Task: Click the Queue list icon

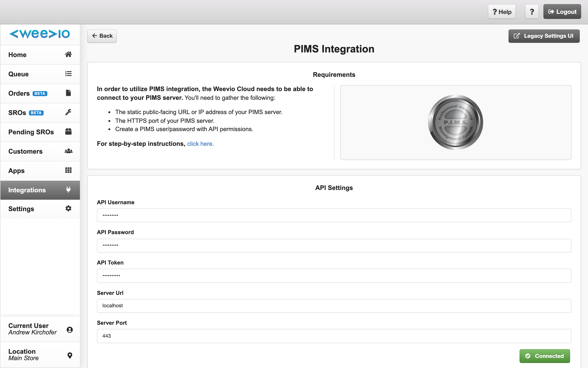Action: (x=68, y=74)
